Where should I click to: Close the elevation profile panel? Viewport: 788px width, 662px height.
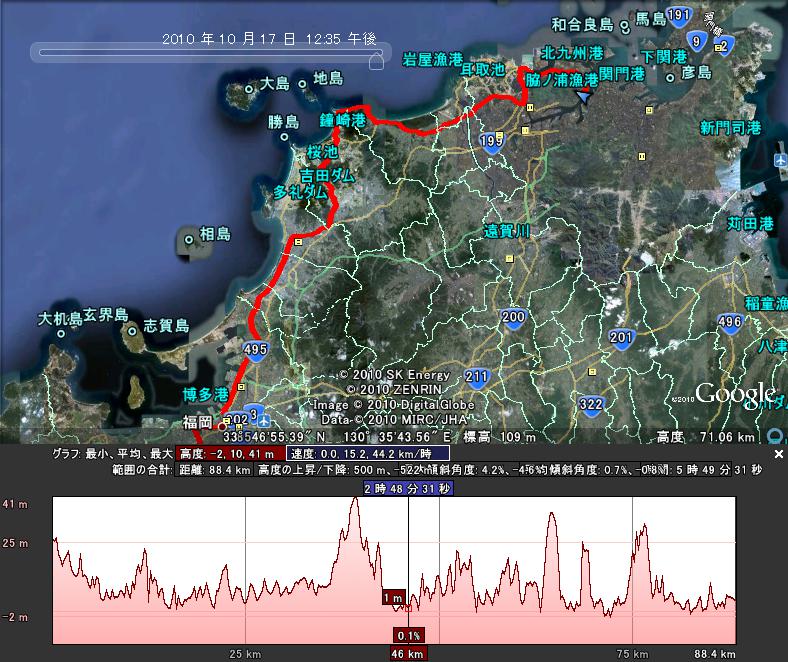coord(778,454)
